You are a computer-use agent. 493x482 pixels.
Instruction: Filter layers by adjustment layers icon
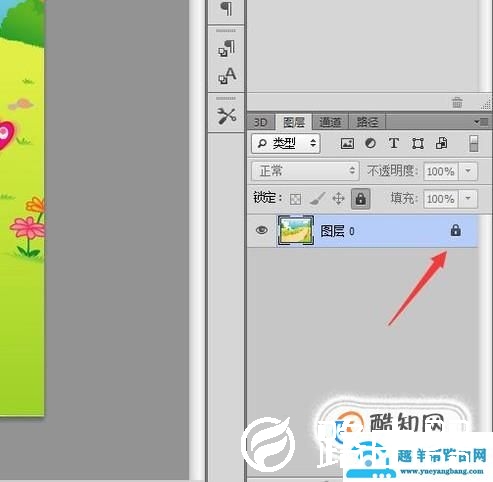[x=370, y=144]
